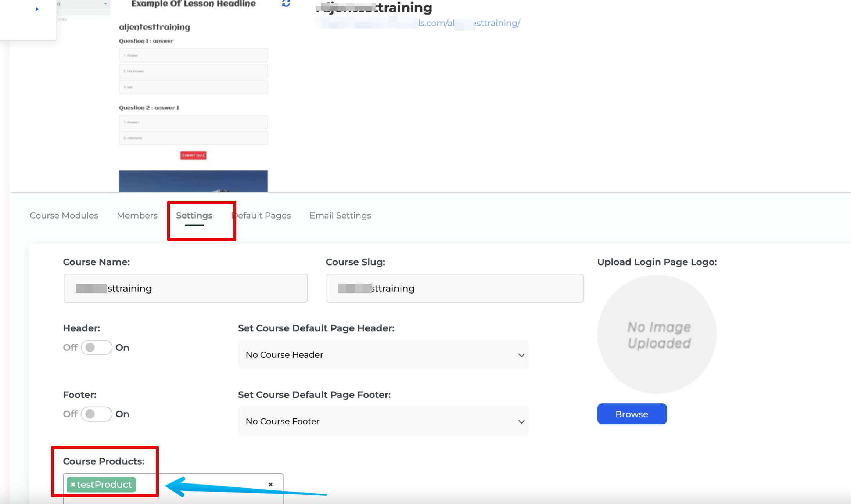Switch to the Members tab
851x504 pixels.
click(137, 216)
